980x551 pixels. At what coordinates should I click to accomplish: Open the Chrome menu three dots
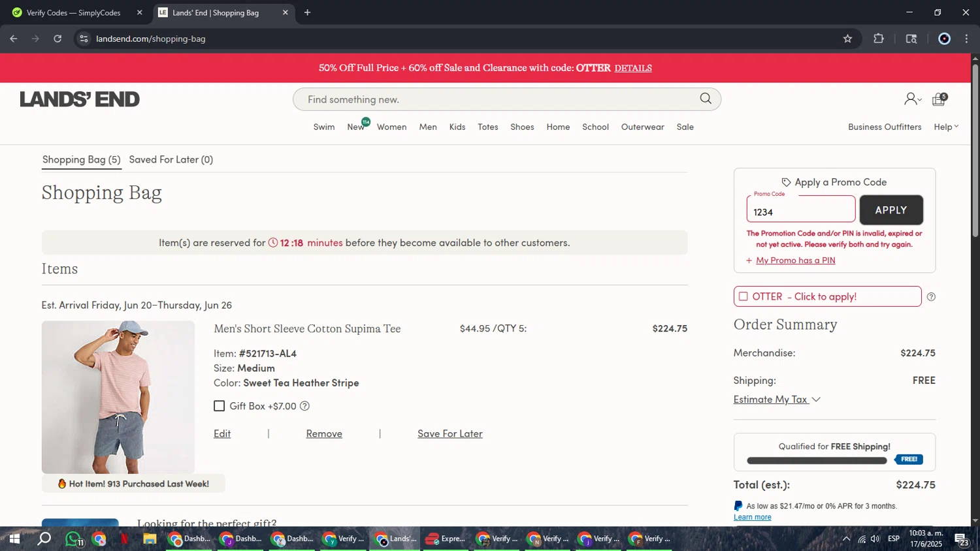click(966, 39)
